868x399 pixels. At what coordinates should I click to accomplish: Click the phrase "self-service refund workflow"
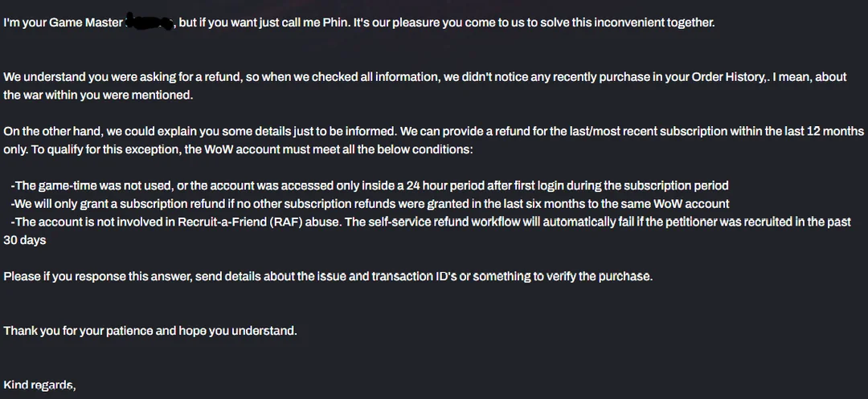(457, 222)
